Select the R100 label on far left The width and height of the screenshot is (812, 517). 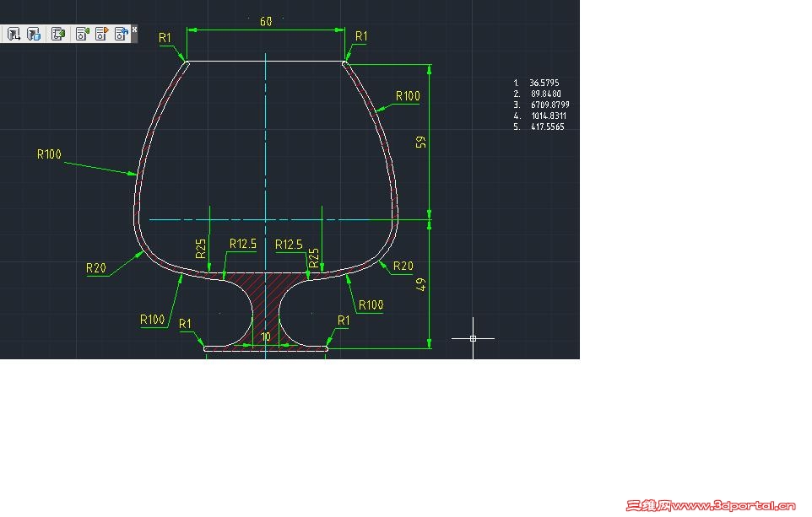[49, 154]
